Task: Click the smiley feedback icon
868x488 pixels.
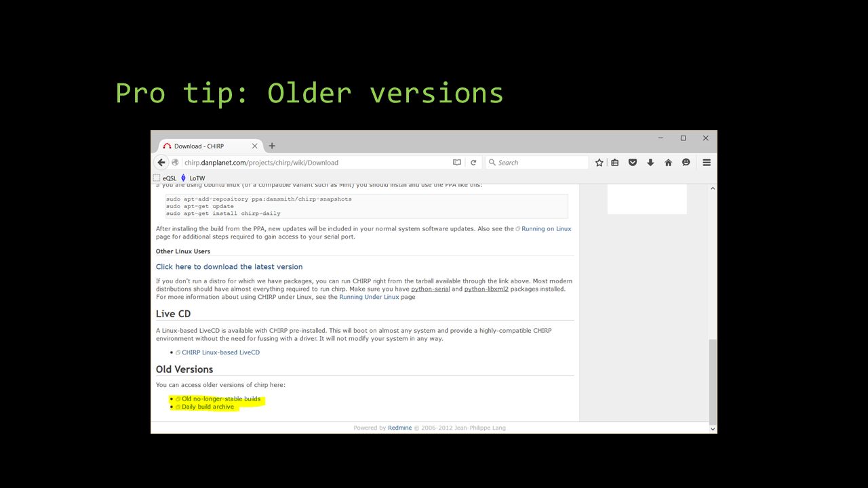Action: click(686, 163)
